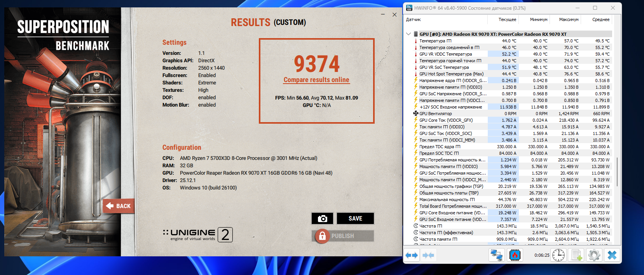Click the UNIGINE 2 logo

197,235
